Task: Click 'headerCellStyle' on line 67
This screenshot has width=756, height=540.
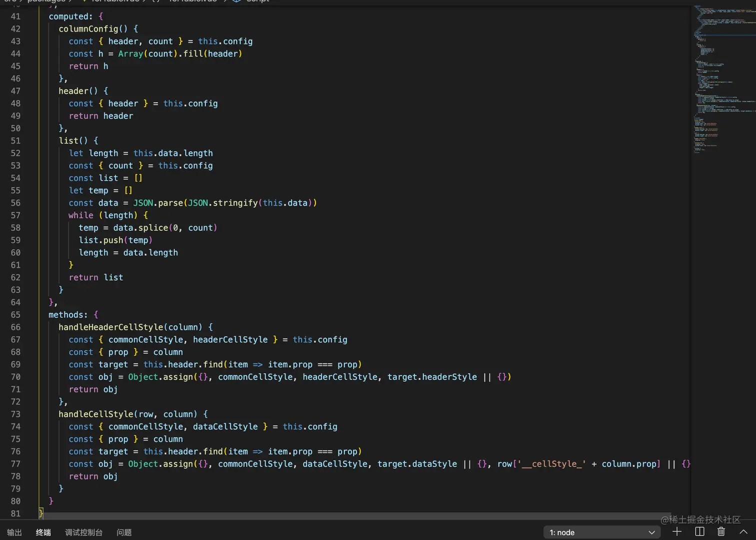Action: tap(230, 340)
